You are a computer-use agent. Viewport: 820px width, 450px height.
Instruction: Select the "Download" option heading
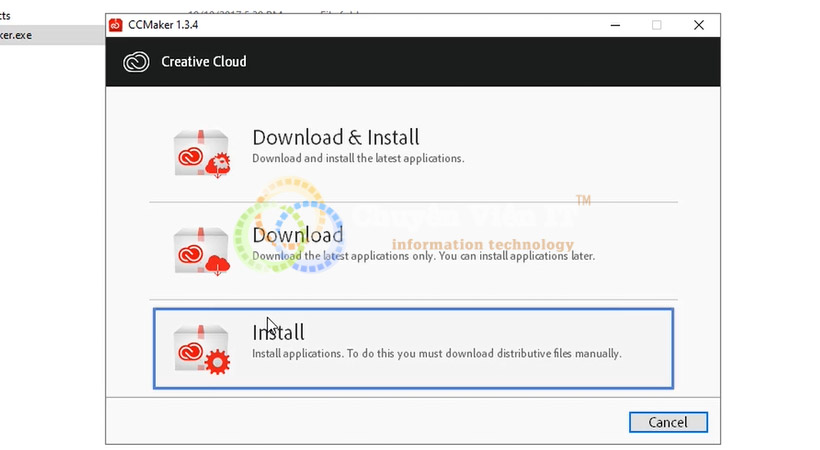click(297, 235)
